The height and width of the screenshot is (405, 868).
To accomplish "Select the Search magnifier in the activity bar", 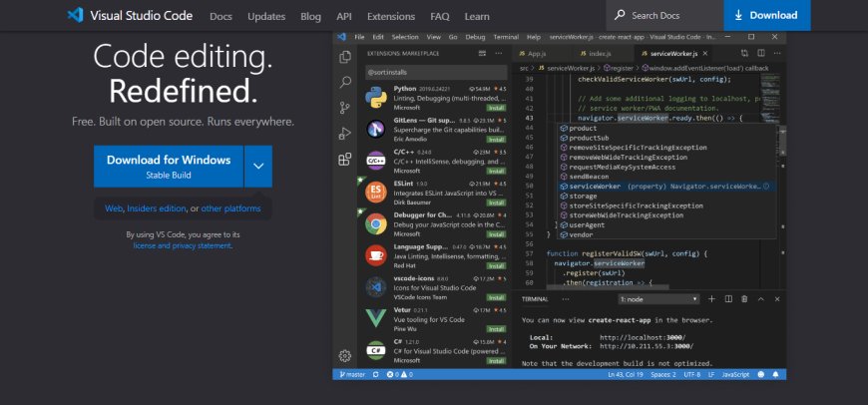I will pyautogui.click(x=345, y=83).
